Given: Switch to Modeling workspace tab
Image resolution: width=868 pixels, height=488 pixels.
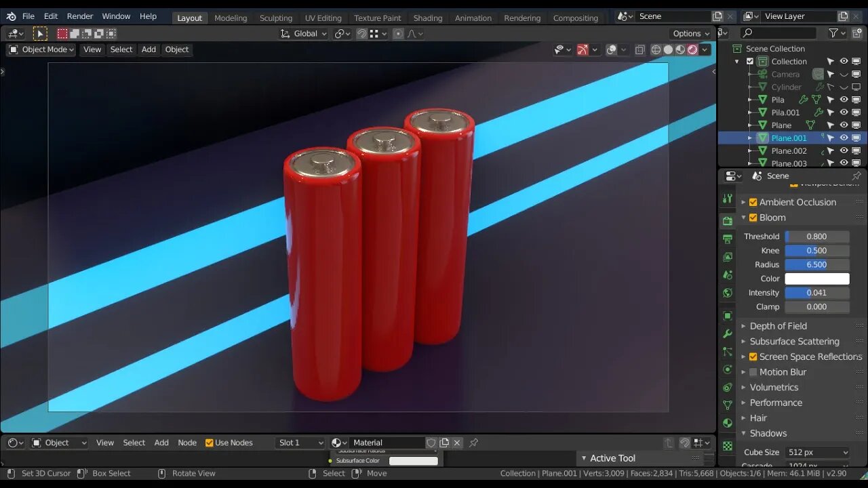Looking at the screenshot, I should tap(231, 18).
